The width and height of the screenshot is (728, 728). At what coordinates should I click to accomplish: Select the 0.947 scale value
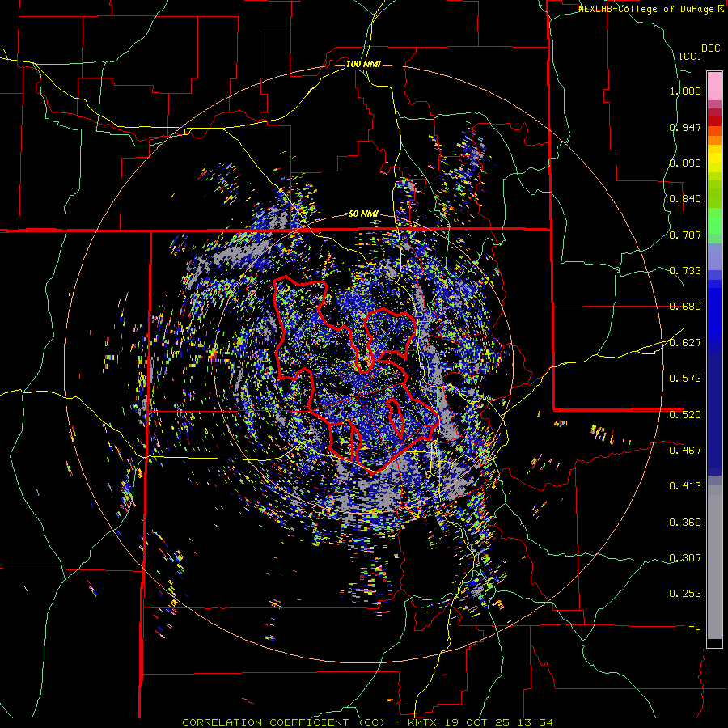coord(685,127)
